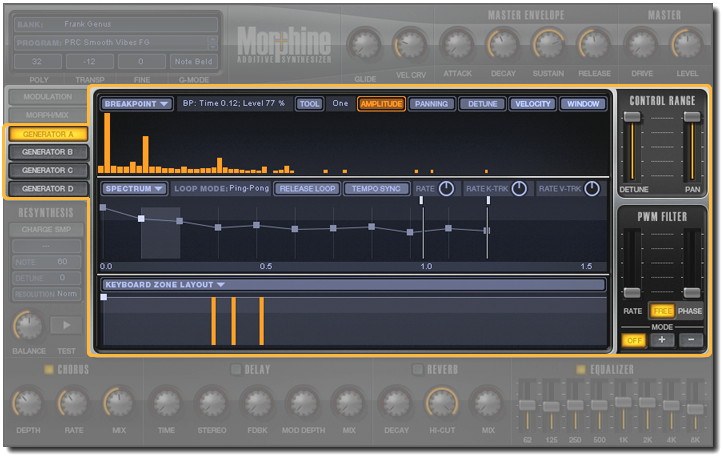The image size is (723, 456).
Task: Click the Rate V-Trk dial
Action: (x=592, y=189)
